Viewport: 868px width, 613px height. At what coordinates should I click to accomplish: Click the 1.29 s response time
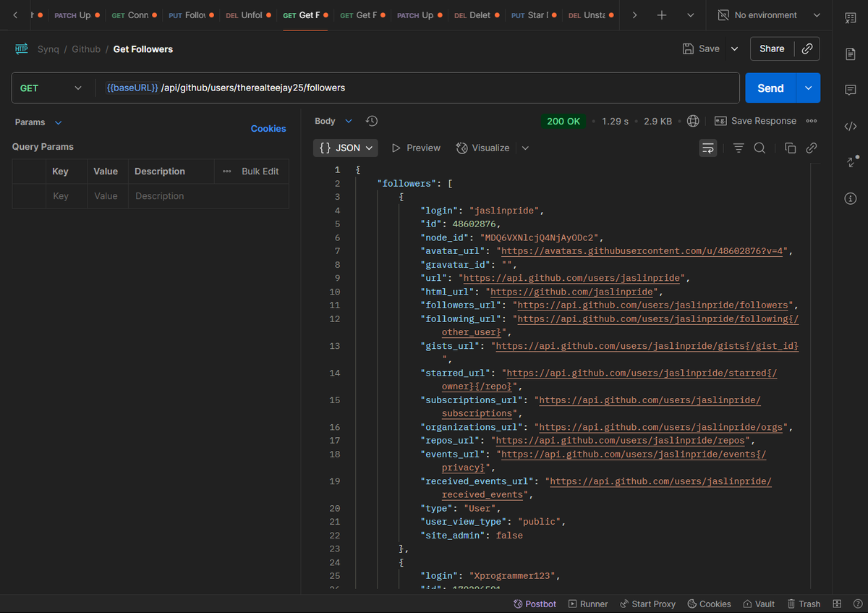point(615,121)
